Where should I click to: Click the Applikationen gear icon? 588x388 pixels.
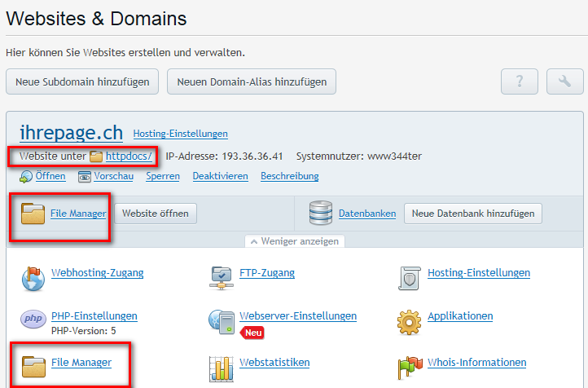tap(409, 320)
